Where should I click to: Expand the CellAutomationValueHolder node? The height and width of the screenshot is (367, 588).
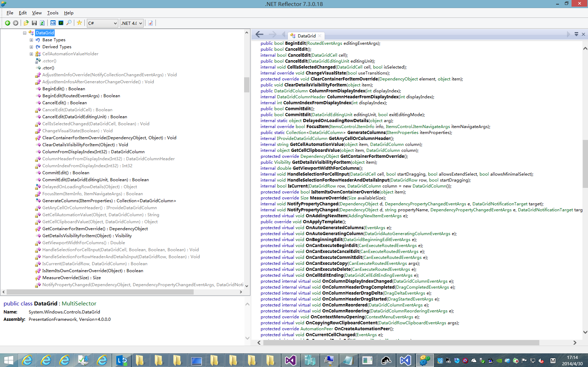(x=31, y=54)
